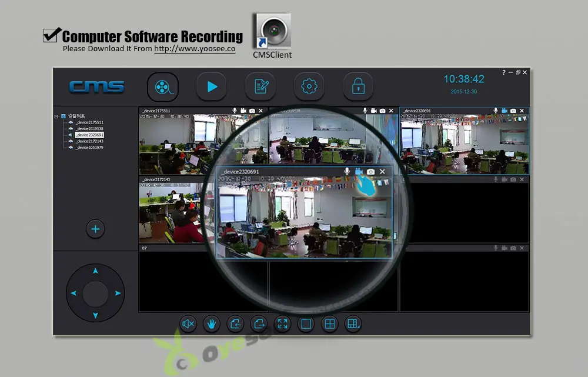Click dimmed snapshot icon on middle-right empty pane
This screenshot has height=377, width=588.
(x=513, y=179)
